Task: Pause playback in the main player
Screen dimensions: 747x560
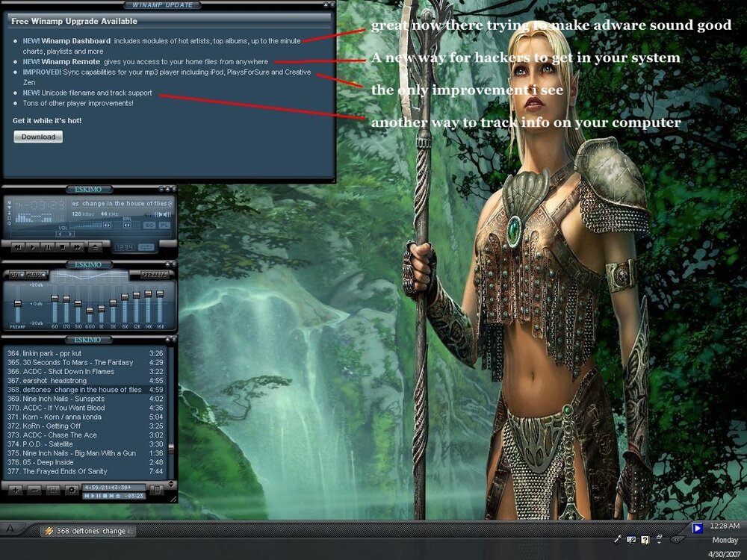Action: tap(48, 247)
